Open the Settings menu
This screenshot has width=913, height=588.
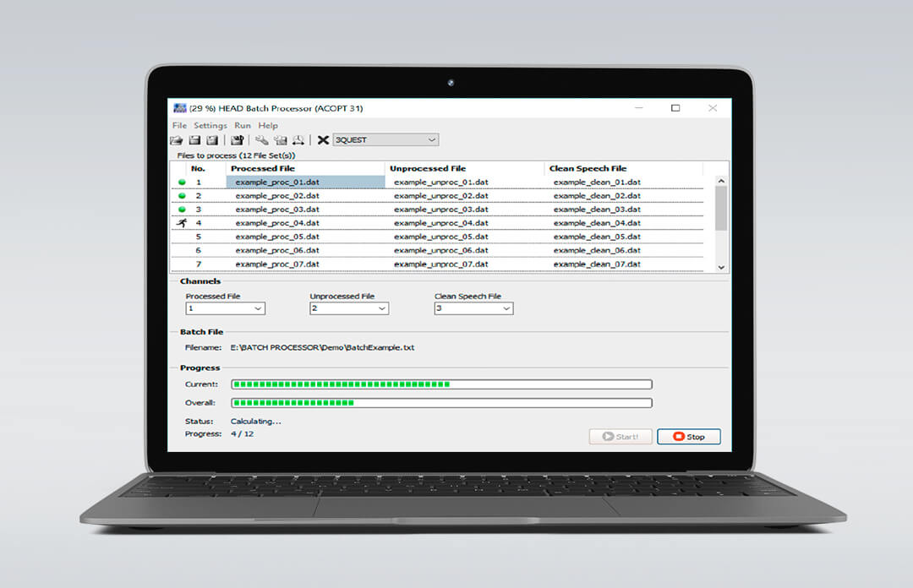pyautogui.click(x=210, y=125)
